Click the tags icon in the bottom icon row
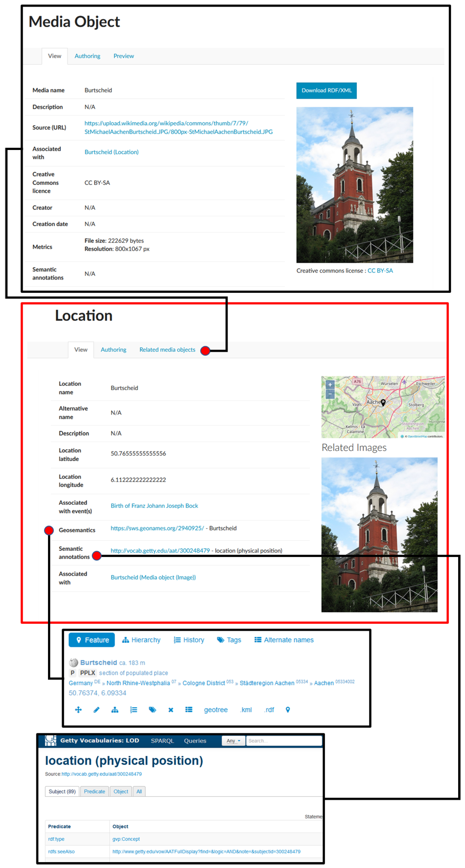The height and width of the screenshot is (868, 465). 152,710
